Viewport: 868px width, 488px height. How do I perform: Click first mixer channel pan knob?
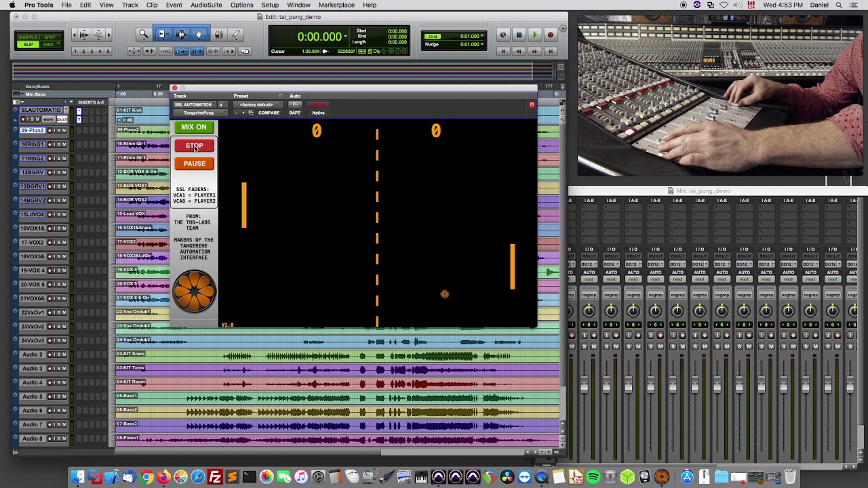pyautogui.click(x=589, y=310)
